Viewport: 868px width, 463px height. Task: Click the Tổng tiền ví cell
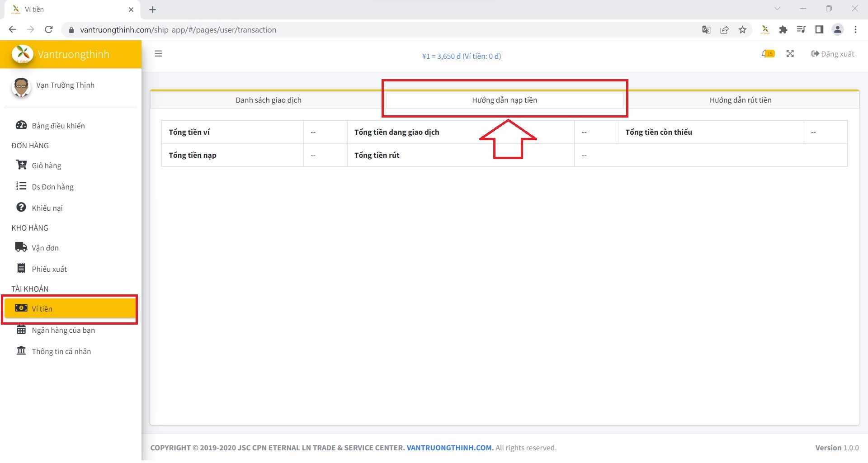pyautogui.click(x=232, y=132)
